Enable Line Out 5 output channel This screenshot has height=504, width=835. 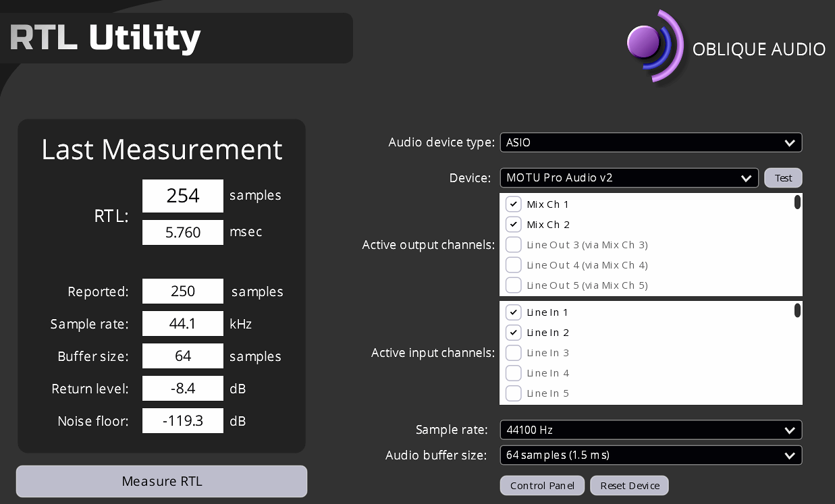pos(514,285)
